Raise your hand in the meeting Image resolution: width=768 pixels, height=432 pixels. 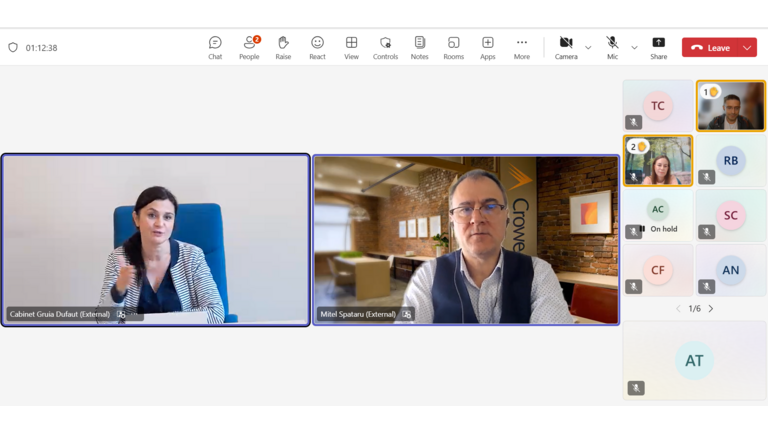click(x=283, y=47)
